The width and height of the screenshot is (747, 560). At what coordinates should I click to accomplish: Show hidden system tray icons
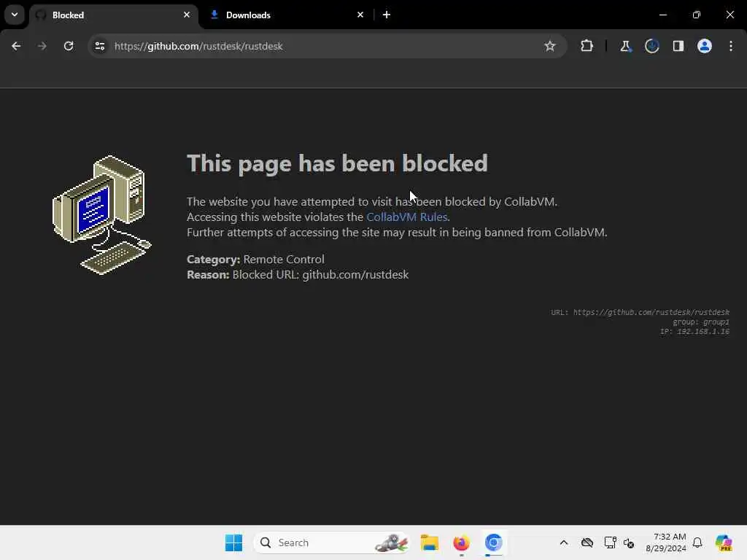(x=564, y=542)
